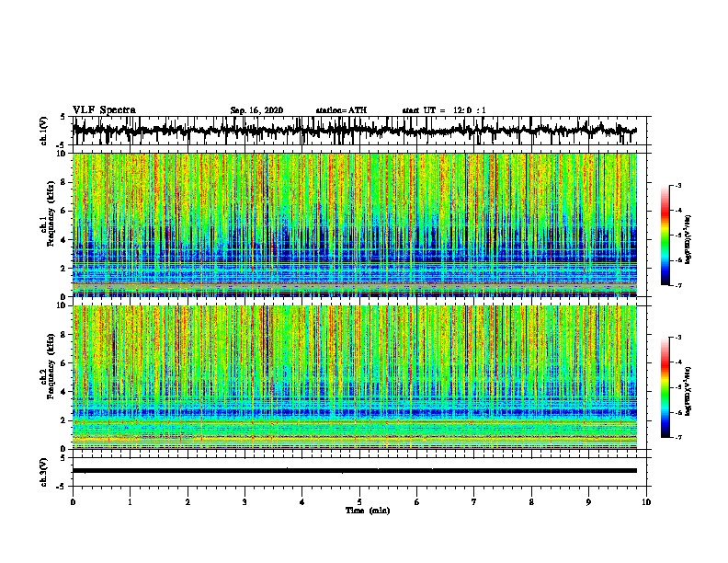
Task: Click time axis tick label "3"
Action: point(245,502)
